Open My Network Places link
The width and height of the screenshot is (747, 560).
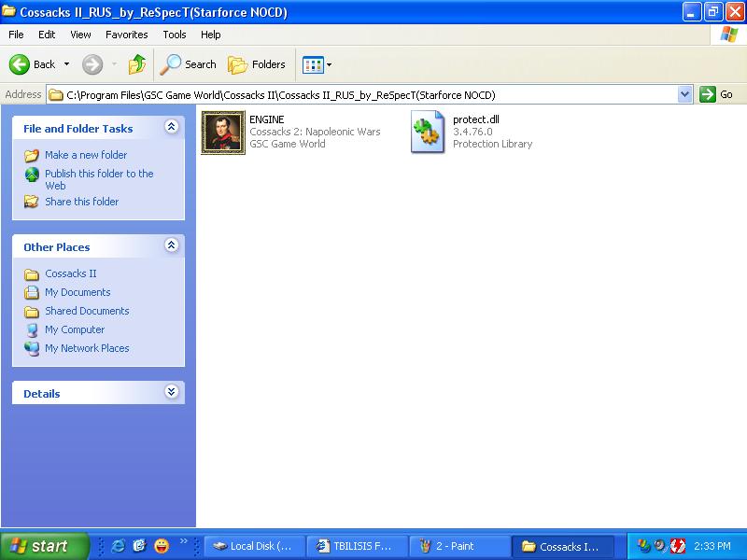pos(87,348)
